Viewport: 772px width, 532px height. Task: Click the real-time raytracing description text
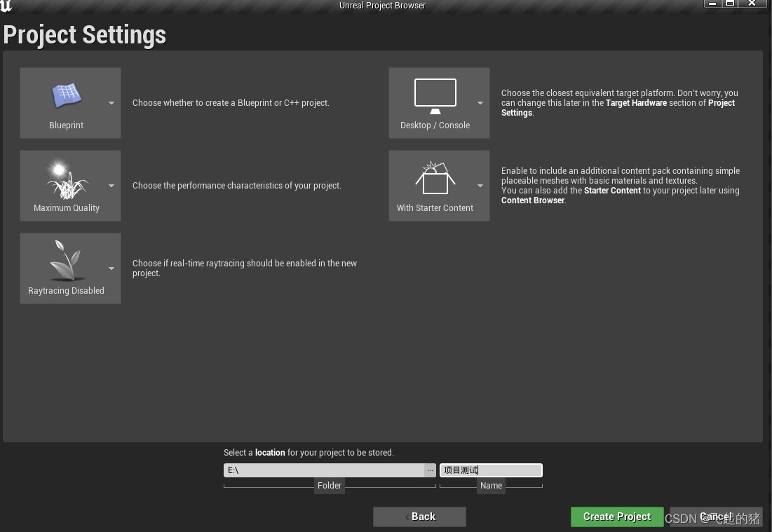[x=245, y=268]
